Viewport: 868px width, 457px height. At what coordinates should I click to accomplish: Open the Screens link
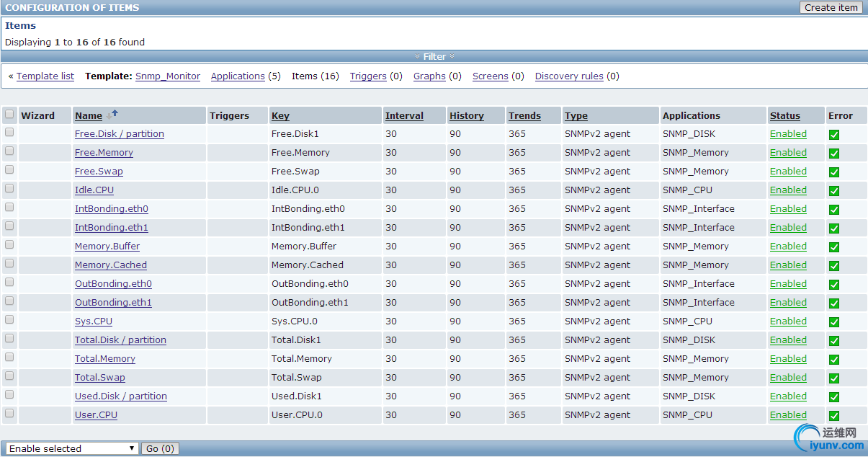[491, 76]
